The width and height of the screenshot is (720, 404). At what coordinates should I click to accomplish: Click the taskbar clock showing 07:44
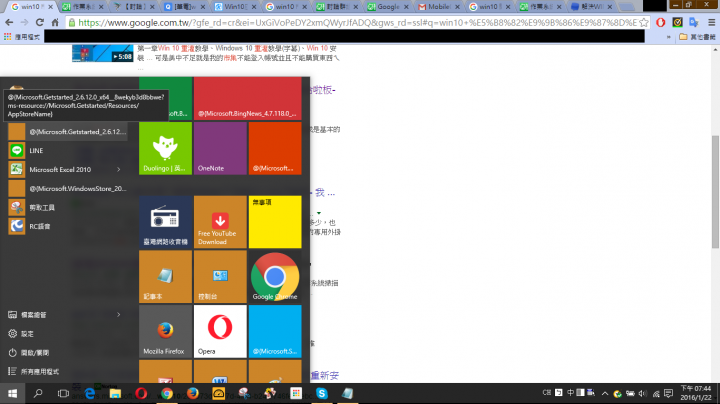click(695, 393)
